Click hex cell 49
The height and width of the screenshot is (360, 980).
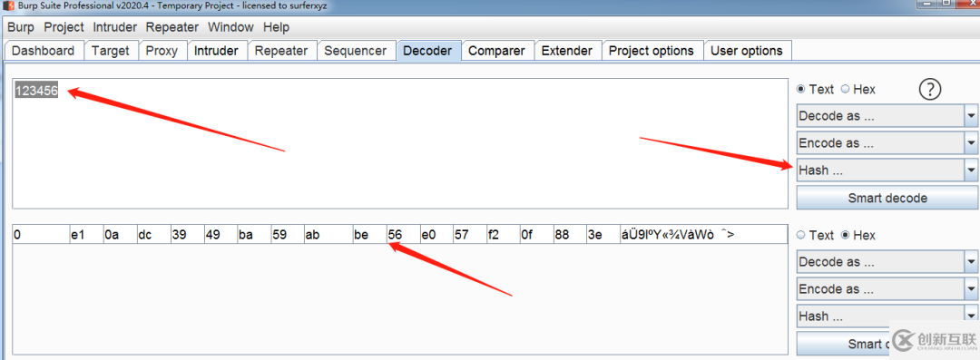tap(220, 235)
